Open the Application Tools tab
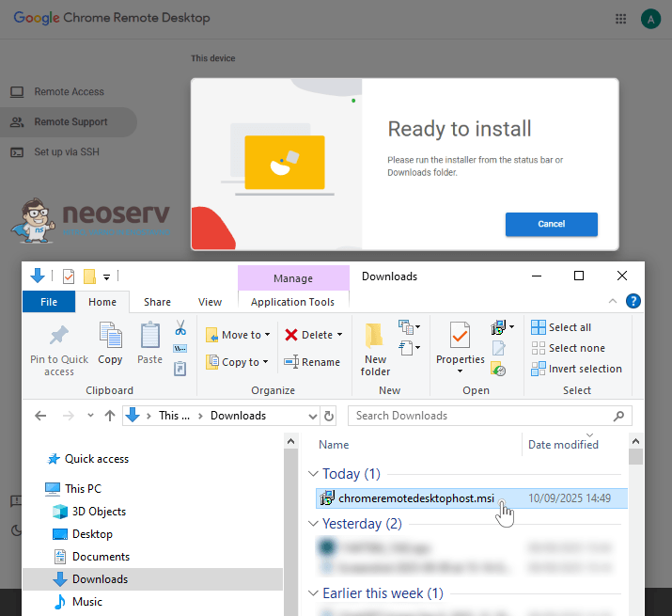Viewport: 672px width, 616px height. click(x=292, y=302)
